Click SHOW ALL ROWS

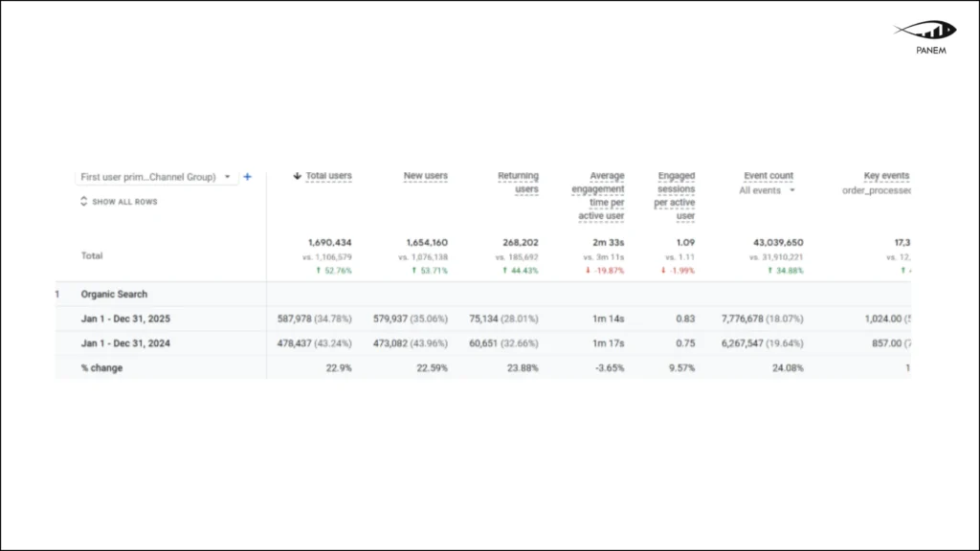(124, 202)
